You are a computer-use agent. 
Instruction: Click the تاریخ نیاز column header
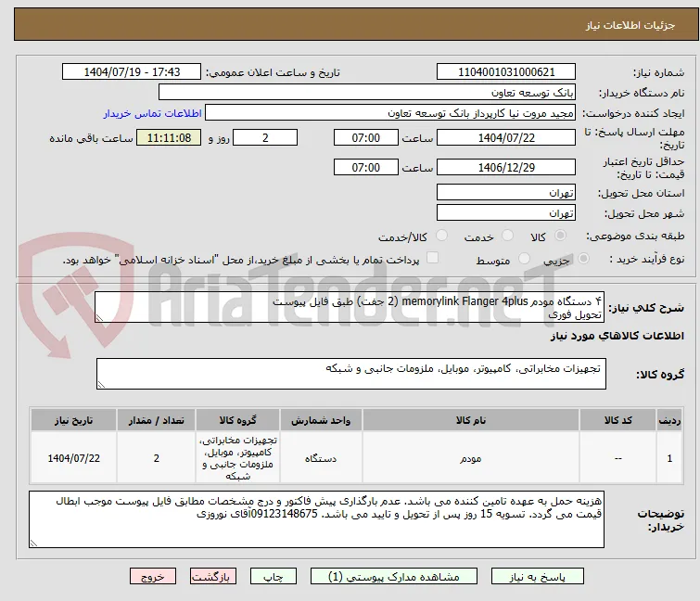(73, 420)
